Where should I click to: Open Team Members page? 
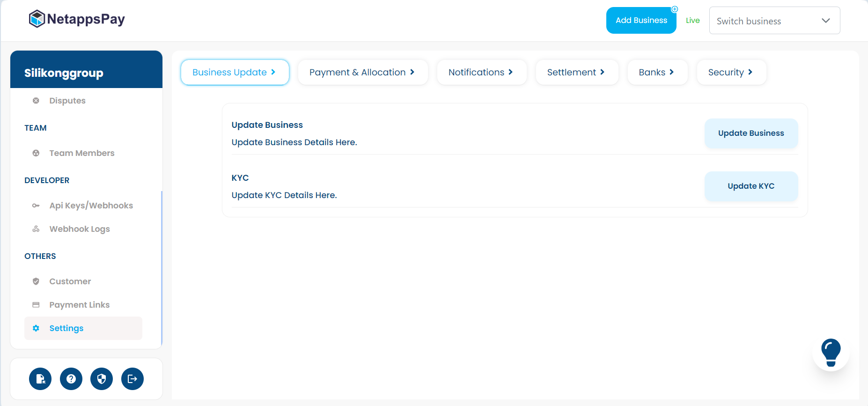[83, 153]
